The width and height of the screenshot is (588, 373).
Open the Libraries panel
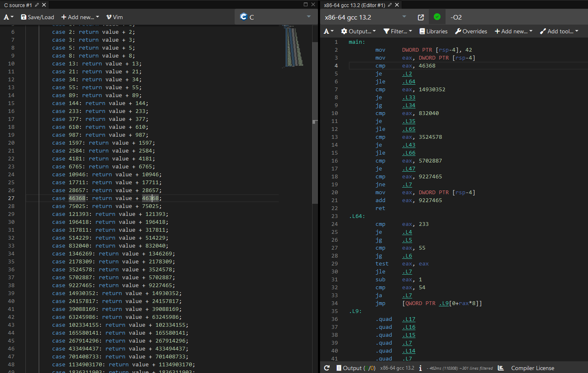coord(433,31)
